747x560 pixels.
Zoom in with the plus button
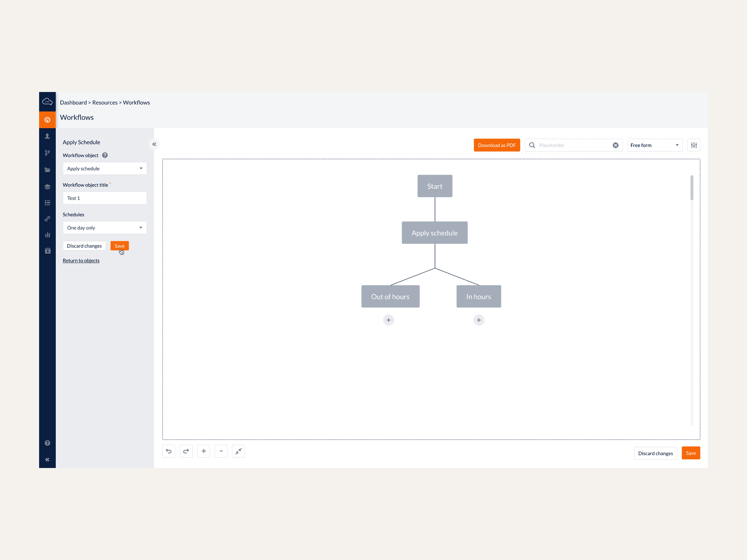click(204, 451)
